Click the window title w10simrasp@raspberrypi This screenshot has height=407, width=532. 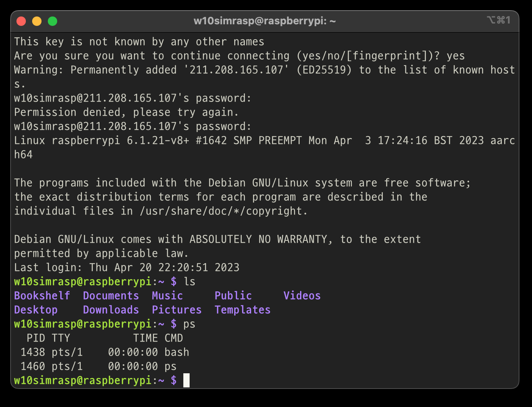point(265,21)
